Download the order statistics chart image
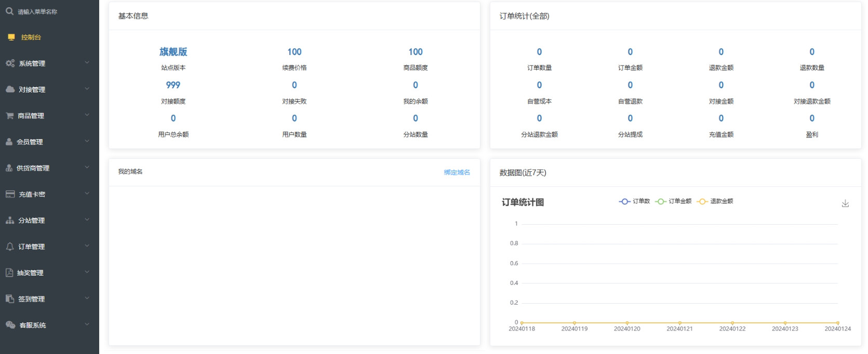This screenshot has width=868, height=354. 845,203
